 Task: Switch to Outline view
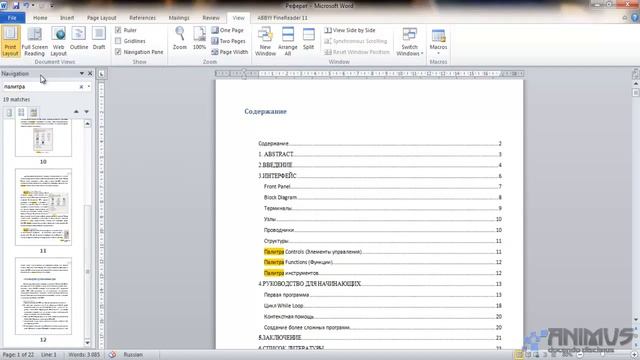[79, 39]
